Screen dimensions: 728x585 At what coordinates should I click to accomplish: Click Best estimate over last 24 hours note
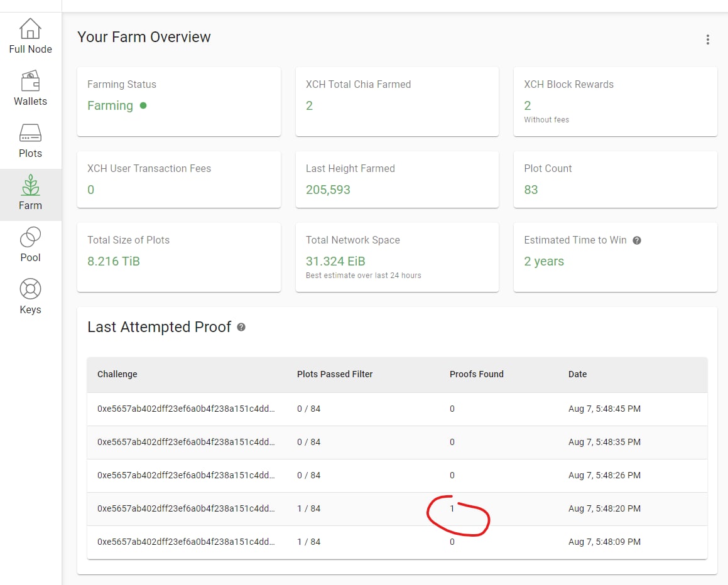363,276
